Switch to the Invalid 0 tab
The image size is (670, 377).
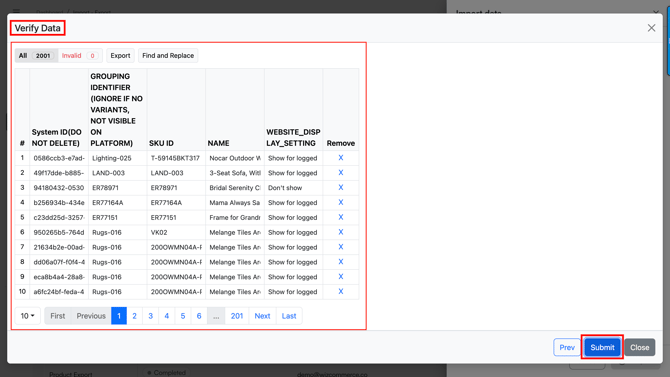coord(80,56)
